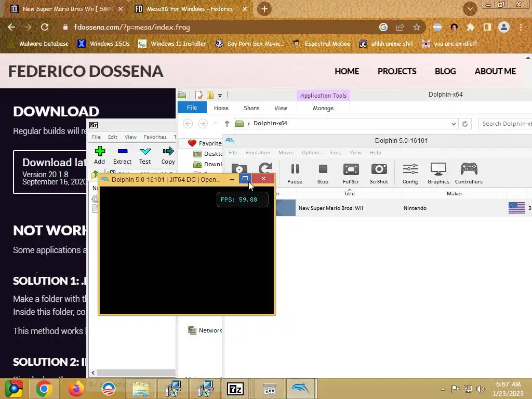Reload the Chrome page
The height and width of the screenshot is (399, 532).
(45, 27)
